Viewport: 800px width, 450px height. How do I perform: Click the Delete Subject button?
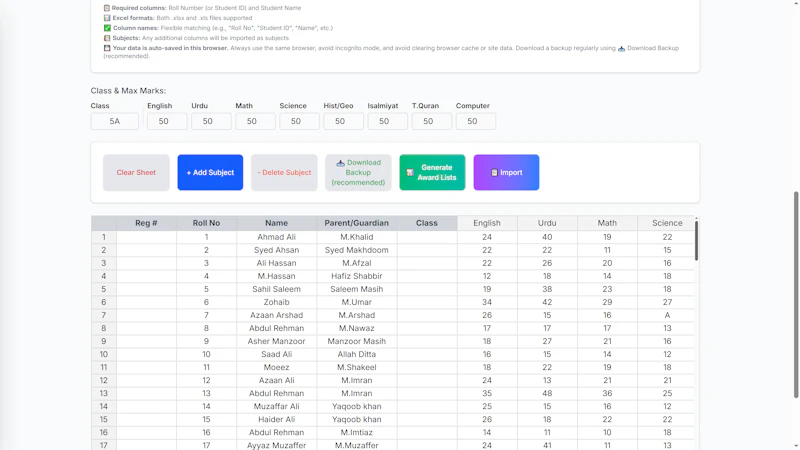[x=284, y=172]
